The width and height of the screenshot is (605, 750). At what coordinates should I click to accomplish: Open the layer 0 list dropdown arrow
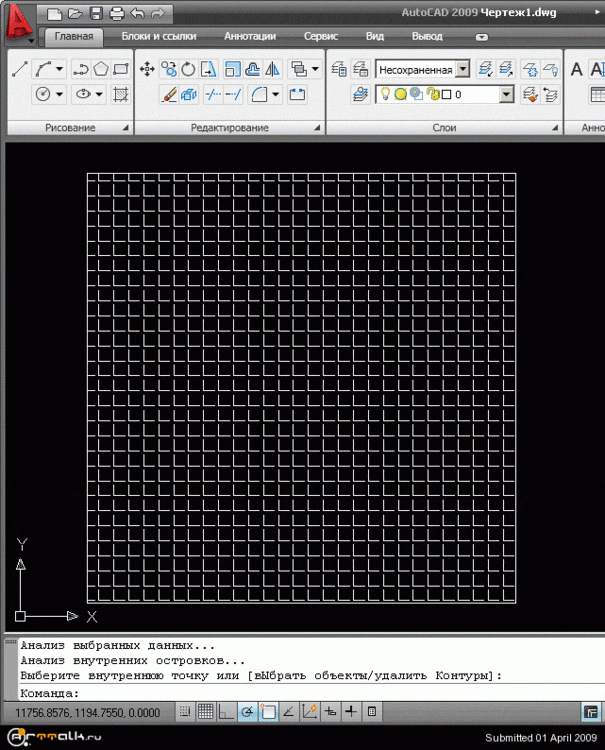coord(506,95)
